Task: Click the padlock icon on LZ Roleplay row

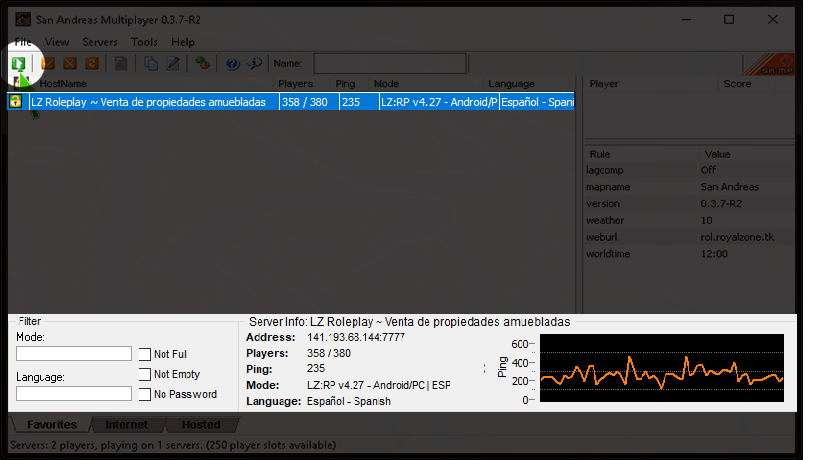Action: pos(15,101)
